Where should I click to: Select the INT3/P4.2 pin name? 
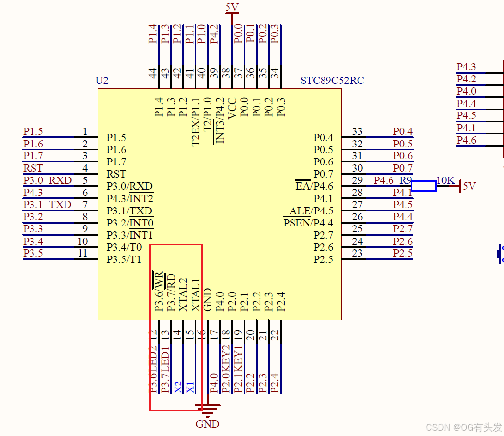coord(219,120)
